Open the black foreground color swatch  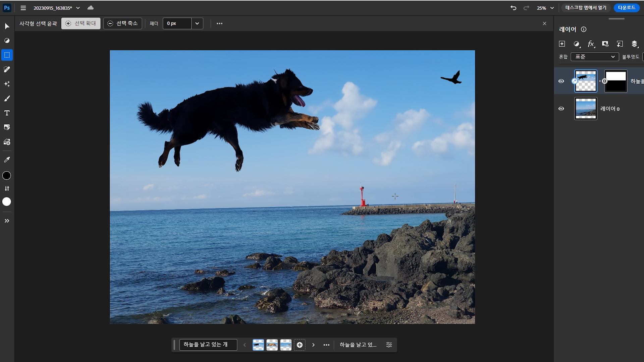click(x=7, y=176)
